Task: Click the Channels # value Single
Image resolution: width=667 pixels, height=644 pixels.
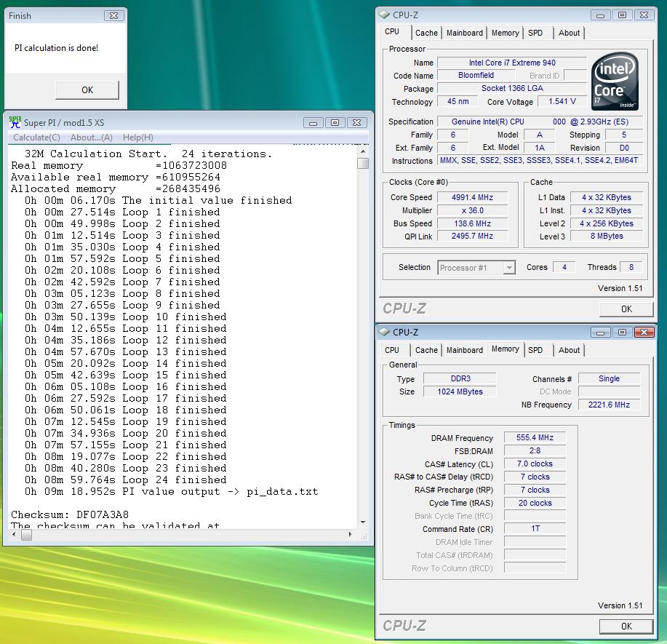Action: (609, 378)
